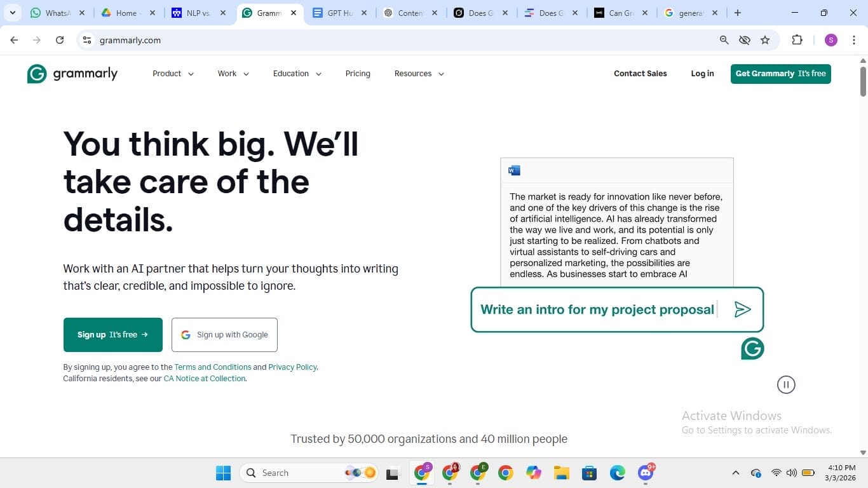The height and width of the screenshot is (488, 868).
Task: Open Wi-Fi network settings in the tray
Action: click(x=776, y=473)
